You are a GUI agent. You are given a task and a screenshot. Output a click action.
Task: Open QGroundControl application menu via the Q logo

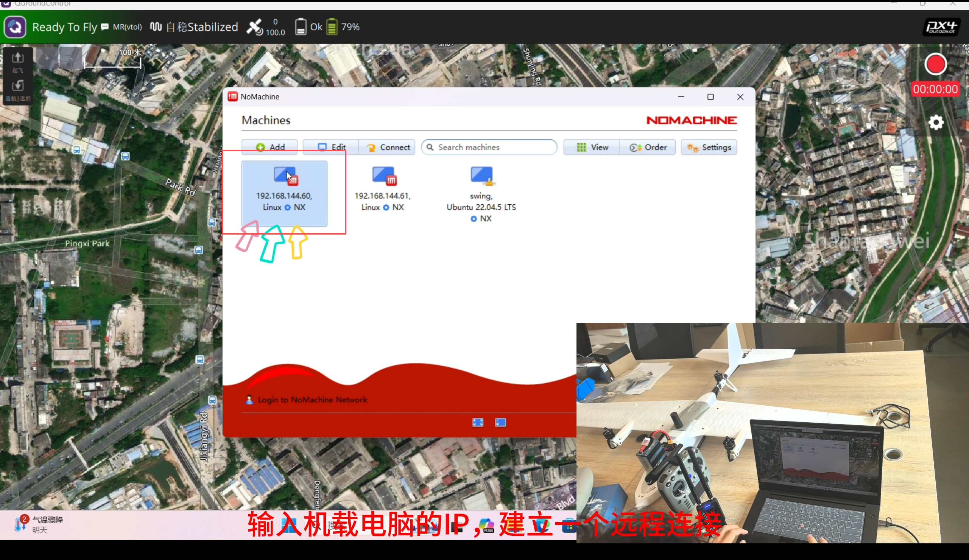click(x=15, y=27)
